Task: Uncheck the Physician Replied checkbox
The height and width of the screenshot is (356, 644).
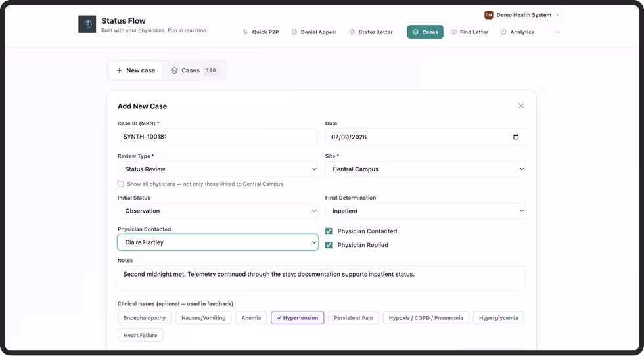Action: click(329, 245)
